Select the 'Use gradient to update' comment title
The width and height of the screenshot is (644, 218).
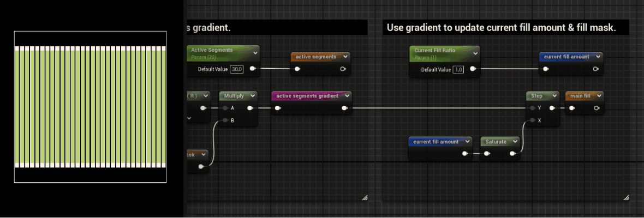point(501,27)
